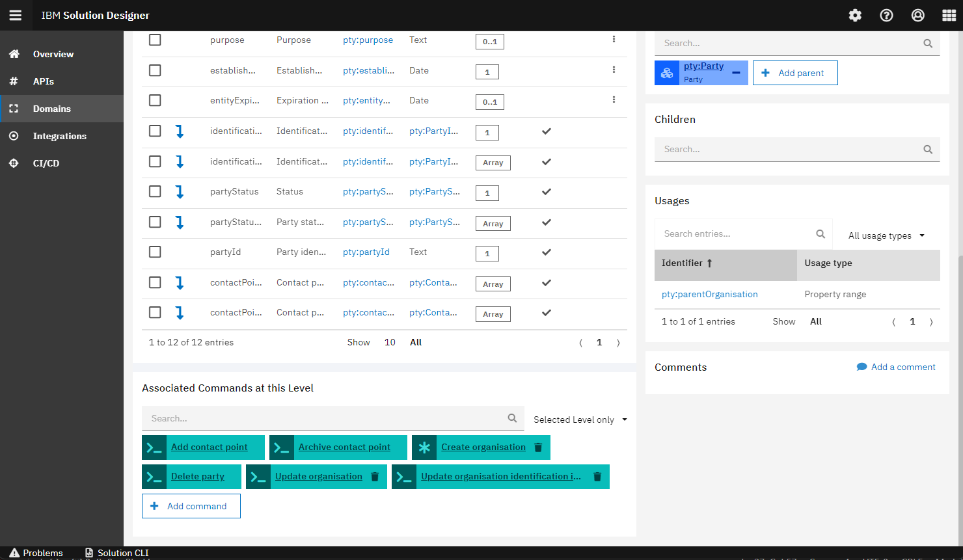Click the Associated Commands search field
This screenshot has height=560, width=963.
325,418
